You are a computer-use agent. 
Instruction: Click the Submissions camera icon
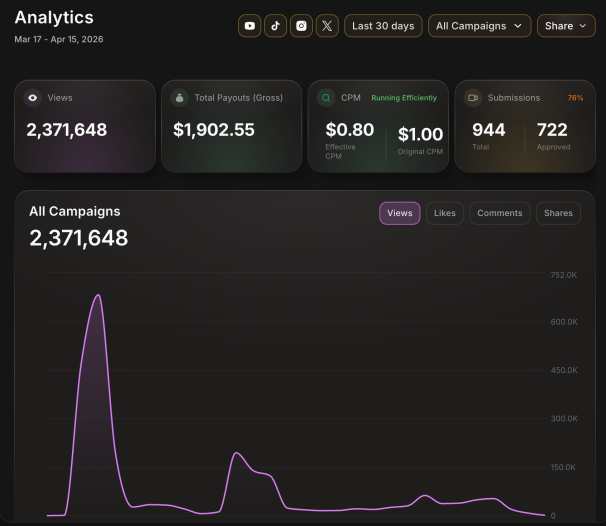tap(473, 98)
